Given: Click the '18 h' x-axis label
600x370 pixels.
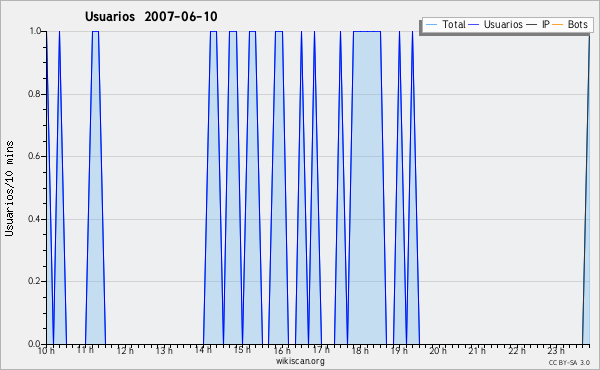Looking at the screenshot, I should (x=360, y=350).
